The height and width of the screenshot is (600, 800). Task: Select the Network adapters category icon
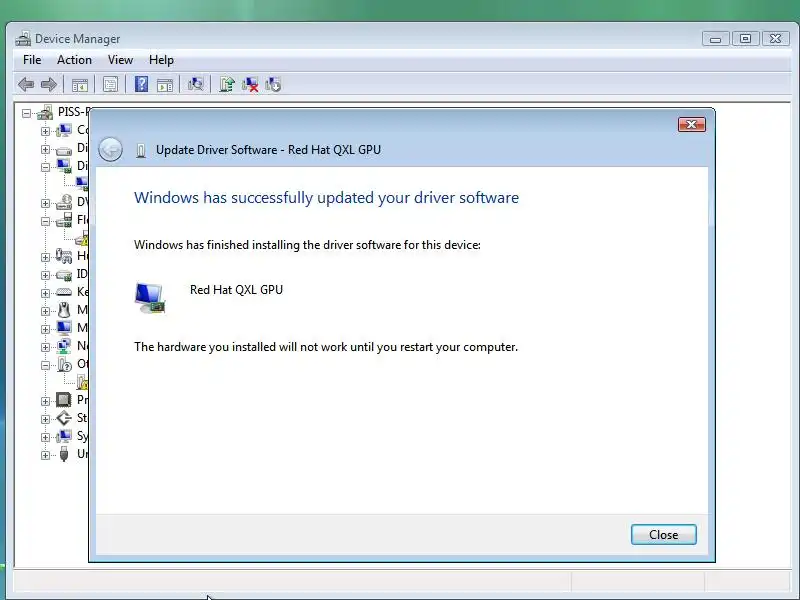coord(64,346)
